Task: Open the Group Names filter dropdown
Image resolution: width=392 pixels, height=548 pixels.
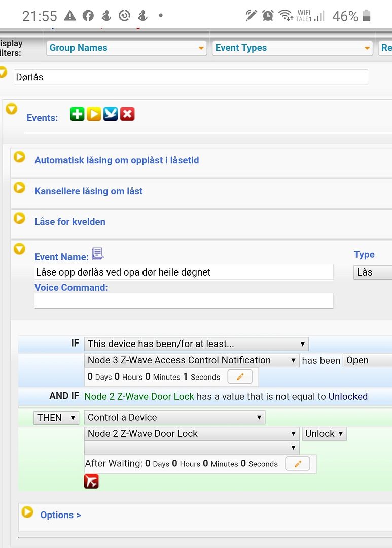Action: (x=126, y=48)
